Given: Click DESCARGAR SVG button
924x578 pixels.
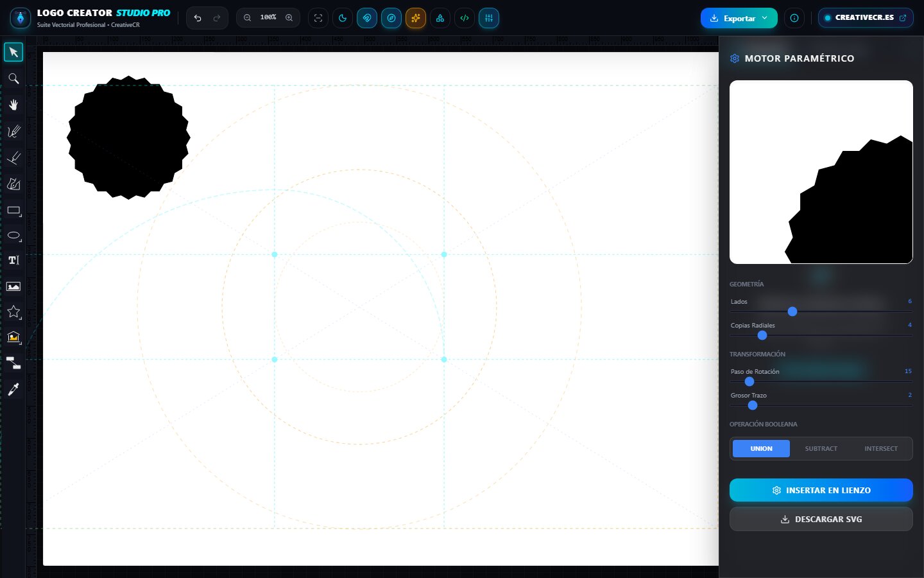Looking at the screenshot, I should point(821,519).
